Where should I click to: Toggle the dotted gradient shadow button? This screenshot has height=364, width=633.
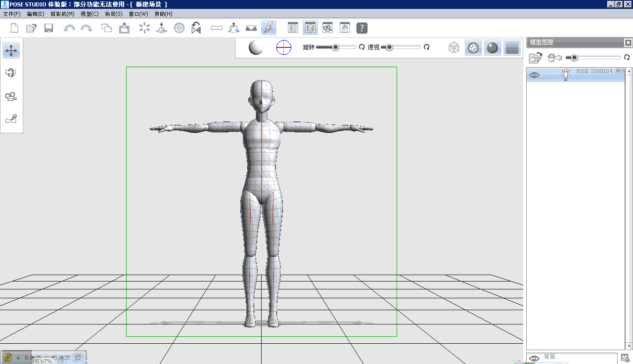point(512,48)
